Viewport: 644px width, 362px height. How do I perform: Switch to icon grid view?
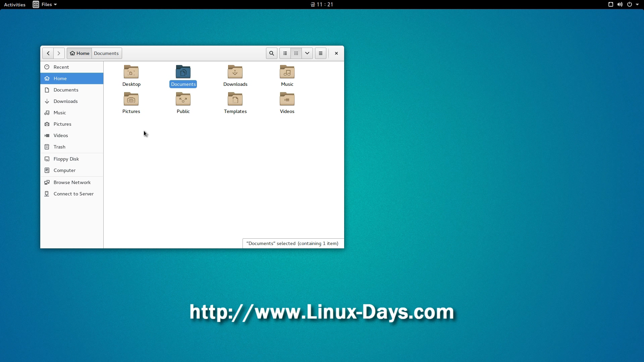[x=296, y=53]
